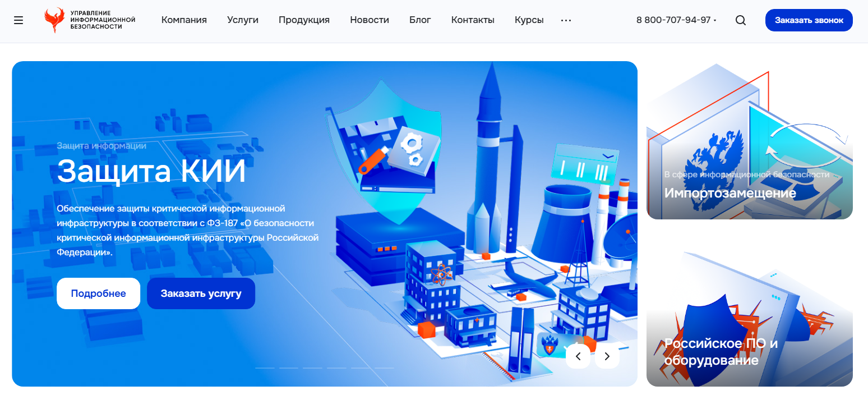
Task: Open the hamburger menu icon
Action: (x=19, y=20)
